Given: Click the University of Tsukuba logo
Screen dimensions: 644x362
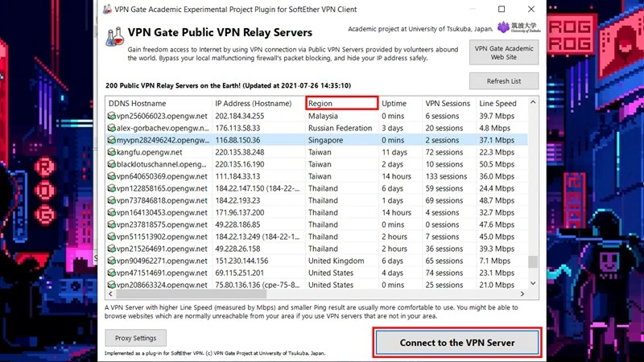Looking at the screenshot, I should [518, 27].
